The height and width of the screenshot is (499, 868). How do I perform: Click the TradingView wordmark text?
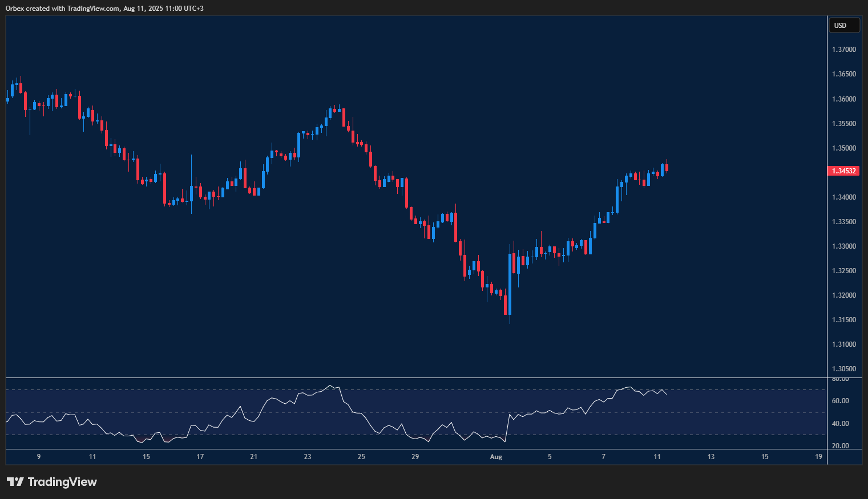pos(62,482)
